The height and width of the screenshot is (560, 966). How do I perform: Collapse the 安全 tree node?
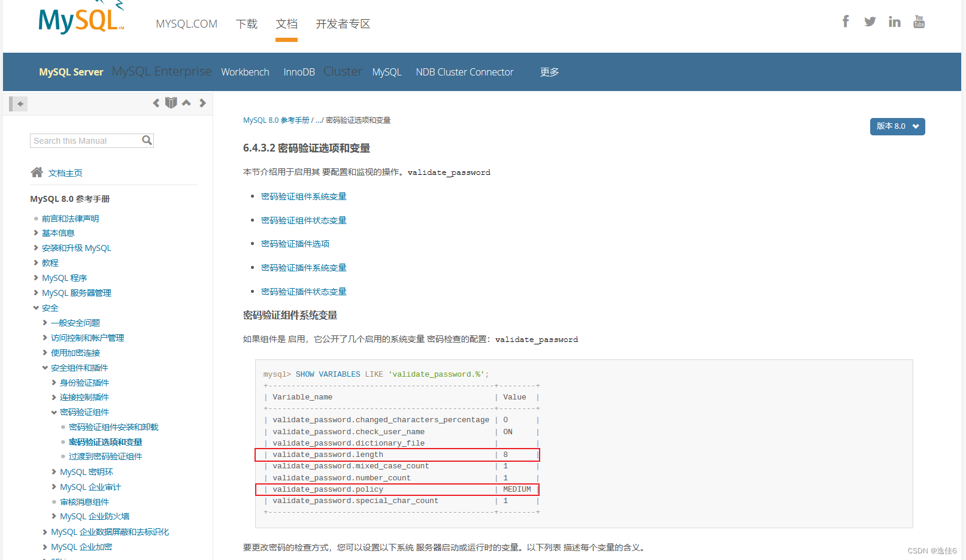[36, 308]
